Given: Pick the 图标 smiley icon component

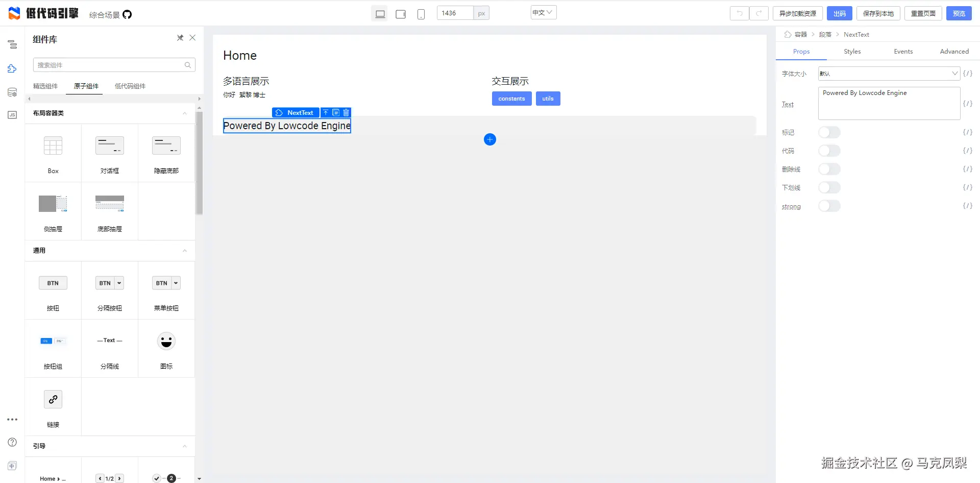Looking at the screenshot, I should [166, 348].
